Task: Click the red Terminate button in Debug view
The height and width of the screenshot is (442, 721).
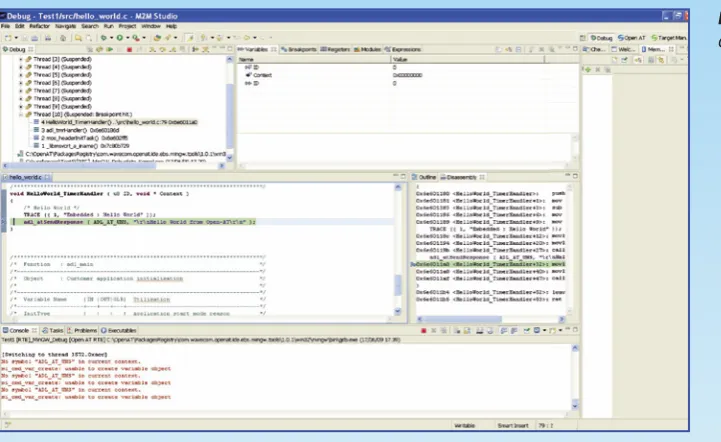Action: (129, 49)
